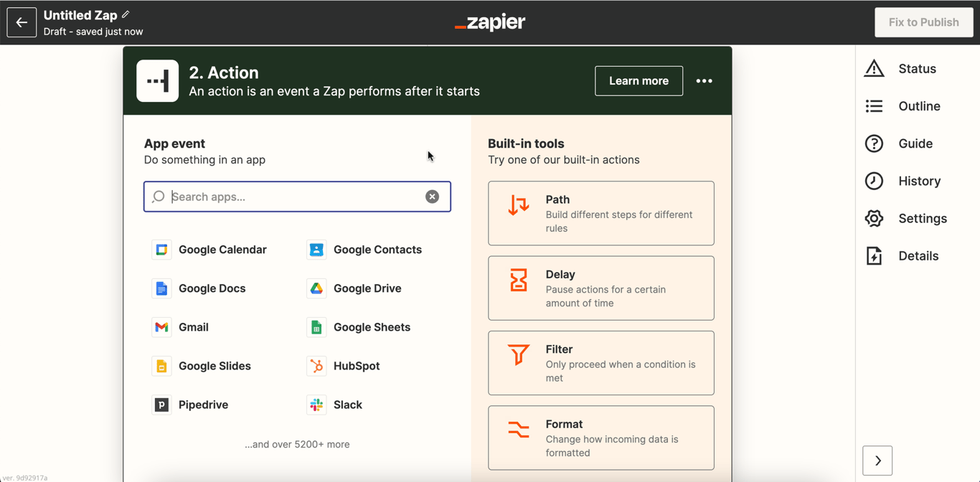
Task: Pick the Google Docs app label
Action: point(212,288)
